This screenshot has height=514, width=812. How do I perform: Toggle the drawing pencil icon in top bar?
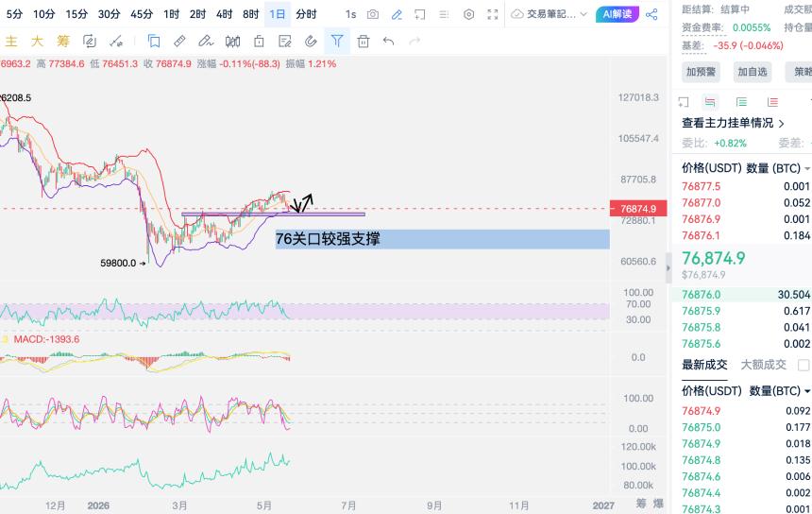pyautogui.click(x=397, y=14)
